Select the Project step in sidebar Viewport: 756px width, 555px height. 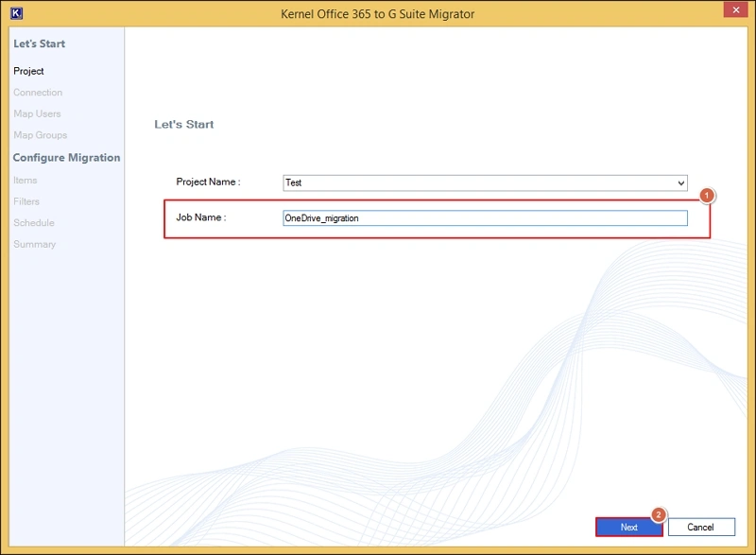point(28,71)
